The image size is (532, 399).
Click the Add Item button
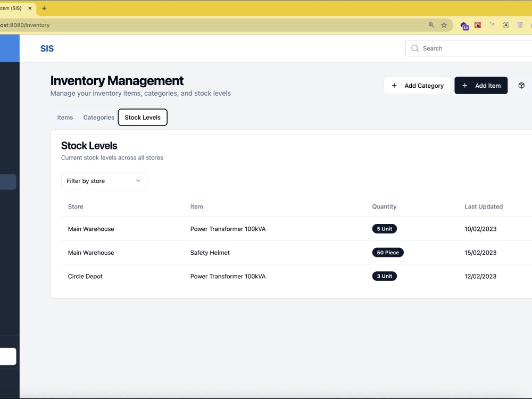tap(481, 86)
